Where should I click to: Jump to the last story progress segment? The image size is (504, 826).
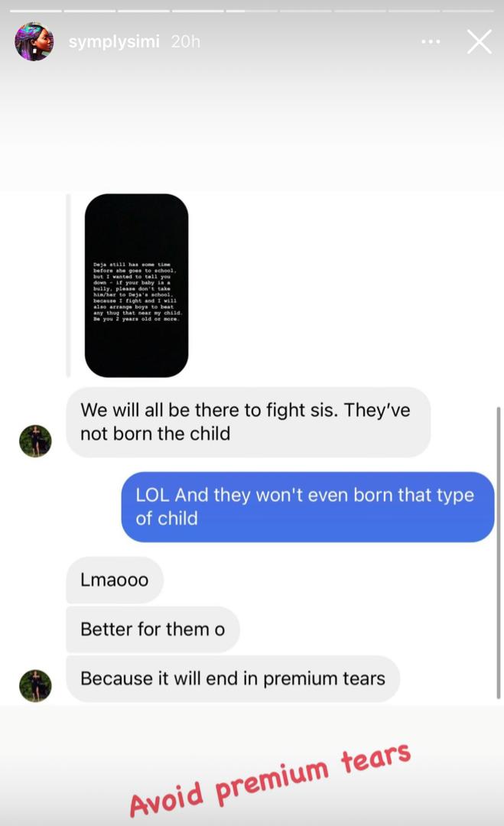point(468,11)
